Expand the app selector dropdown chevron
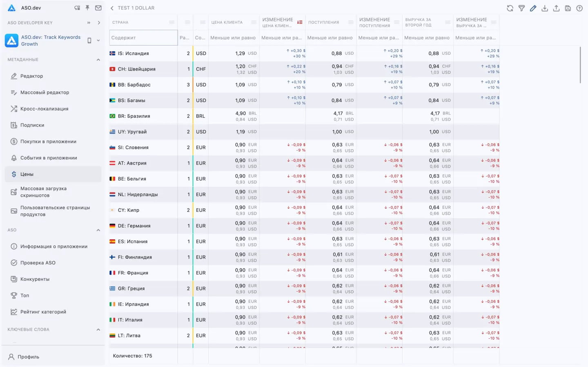This screenshot has width=588, height=367. tap(98, 40)
